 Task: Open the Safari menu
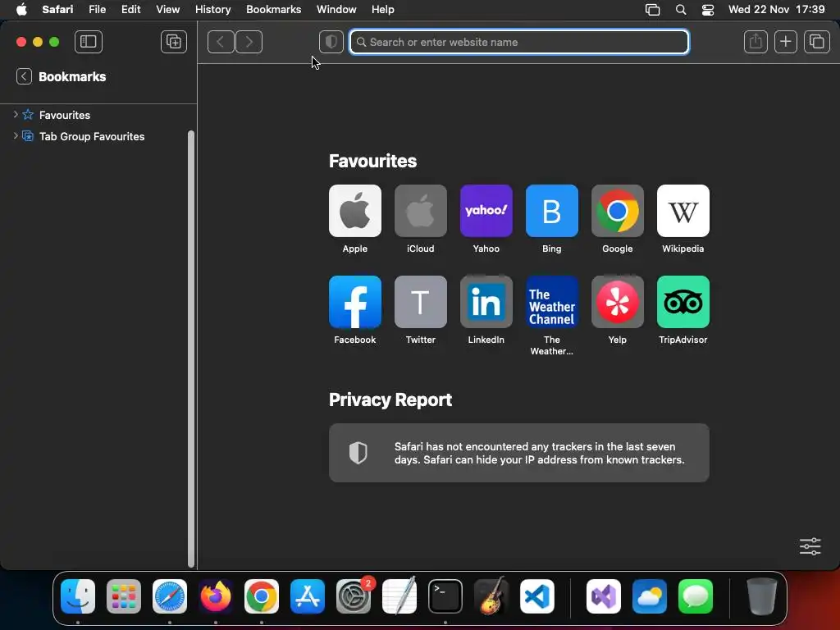(x=57, y=10)
